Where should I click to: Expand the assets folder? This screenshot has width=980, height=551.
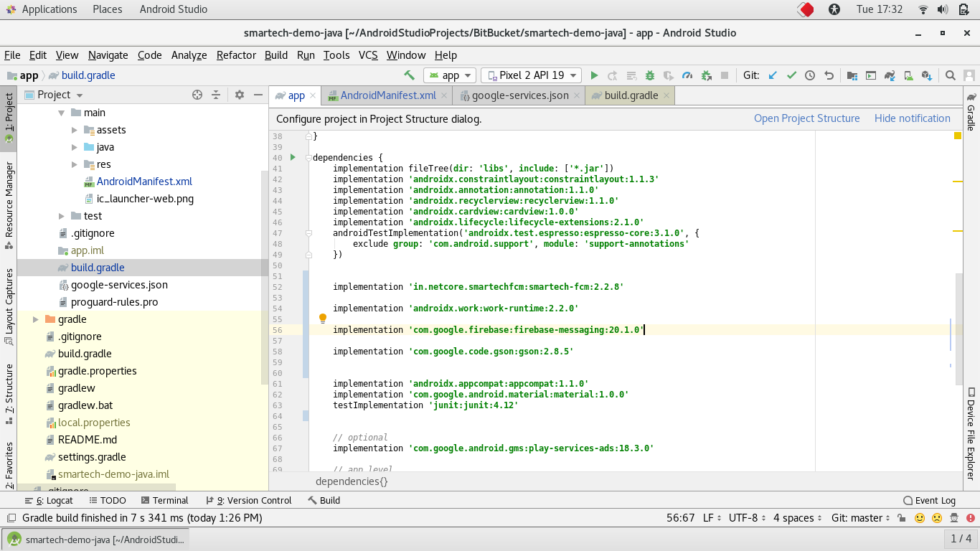[x=75, y=130]
